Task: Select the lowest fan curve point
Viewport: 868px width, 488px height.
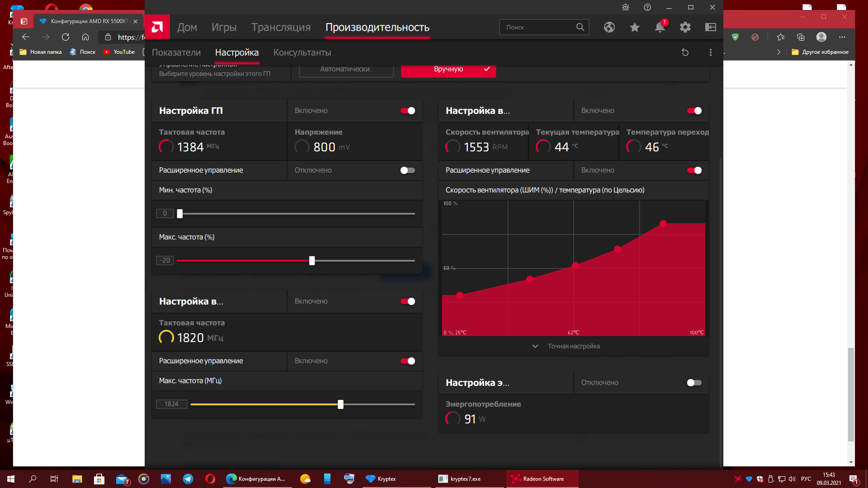Action: [460, 296]
